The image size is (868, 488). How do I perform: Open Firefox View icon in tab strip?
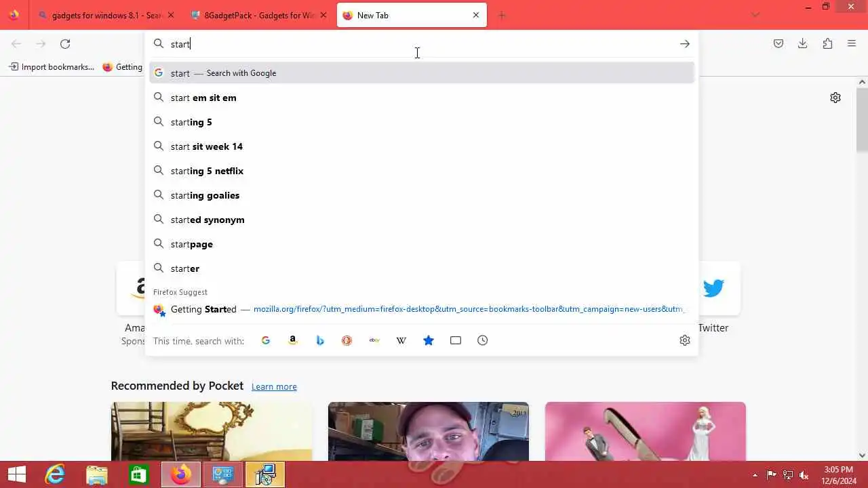pos(14,15)
